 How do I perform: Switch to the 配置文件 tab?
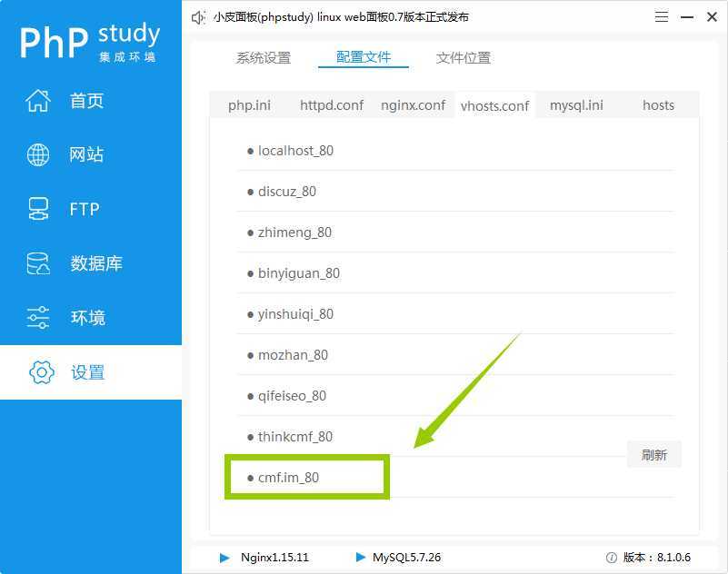(364, 57)
